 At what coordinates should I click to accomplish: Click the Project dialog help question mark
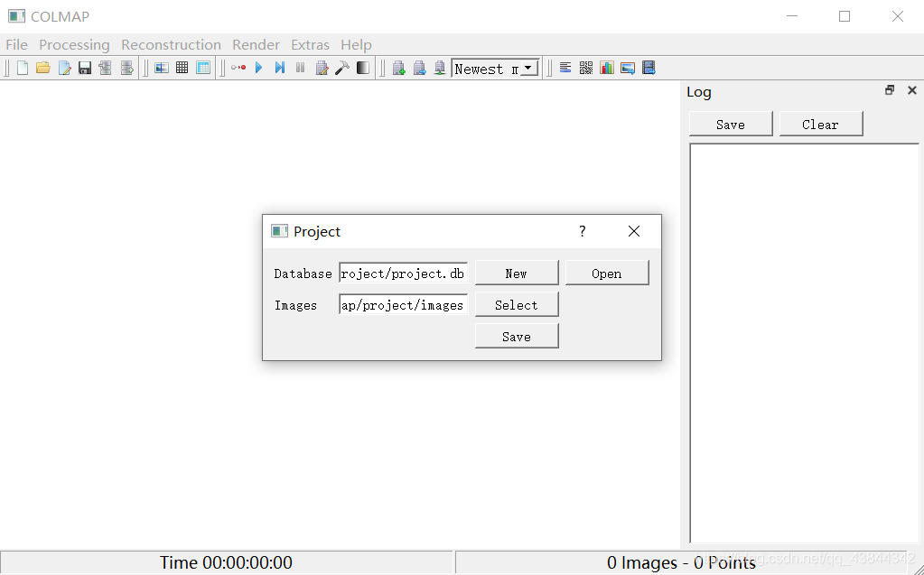tap(583, 231)
